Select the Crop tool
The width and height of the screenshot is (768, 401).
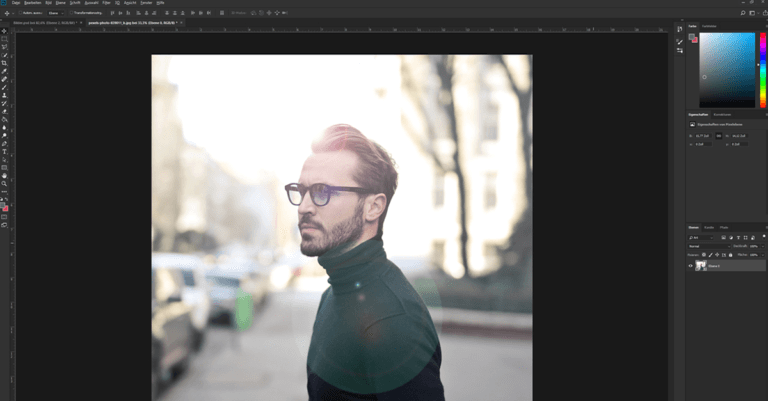click(x=4, y=62)
